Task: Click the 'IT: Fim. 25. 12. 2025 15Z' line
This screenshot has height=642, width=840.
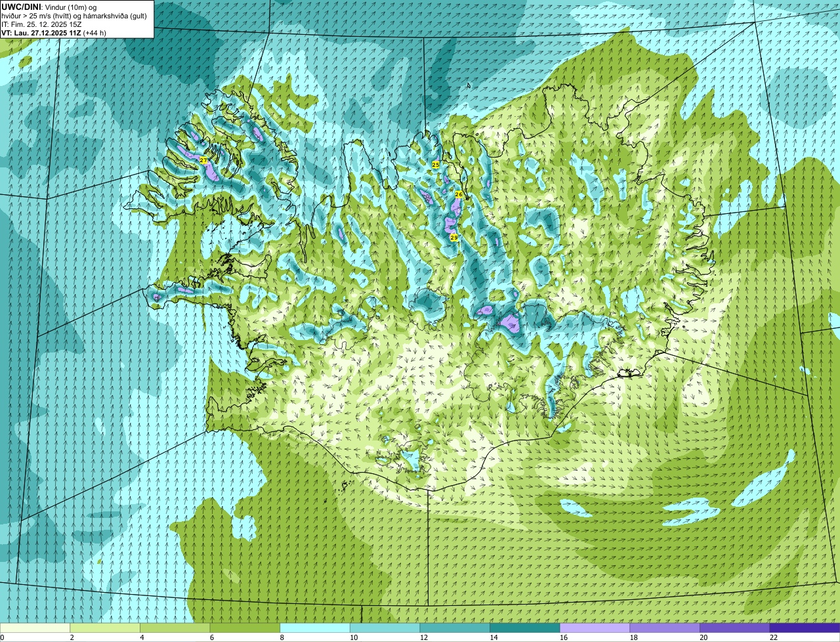Action: 41,24
